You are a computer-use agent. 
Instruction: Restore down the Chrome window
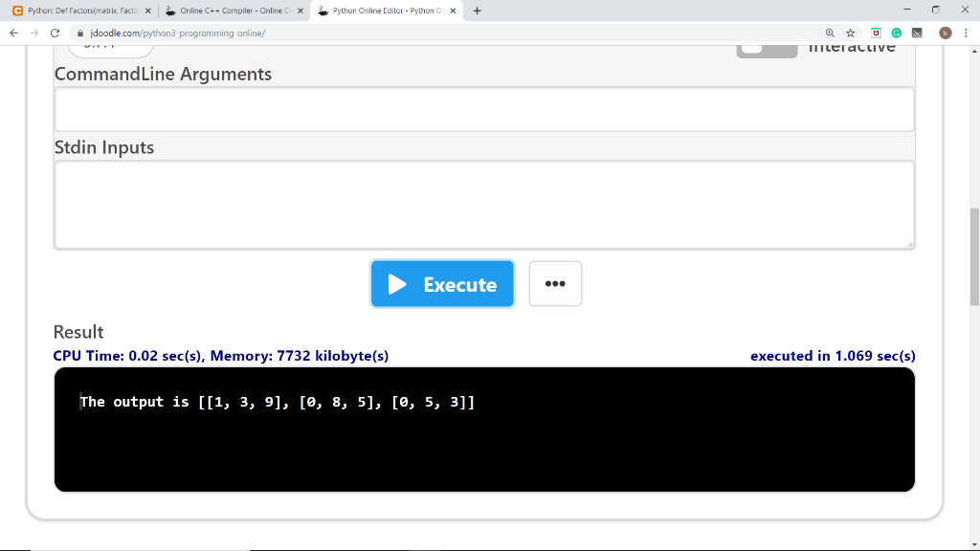coord(936,10)
